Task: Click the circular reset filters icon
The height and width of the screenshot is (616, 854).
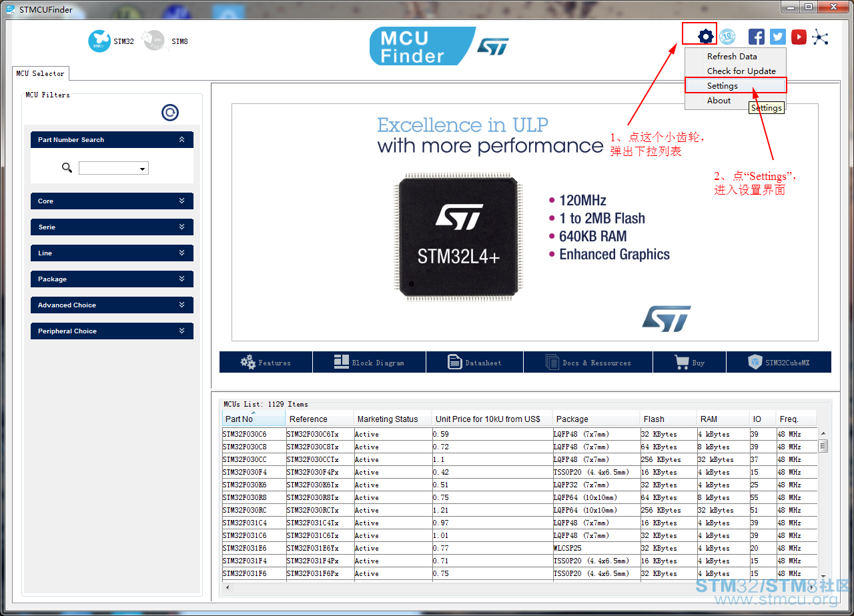Action: click(170, 113)
